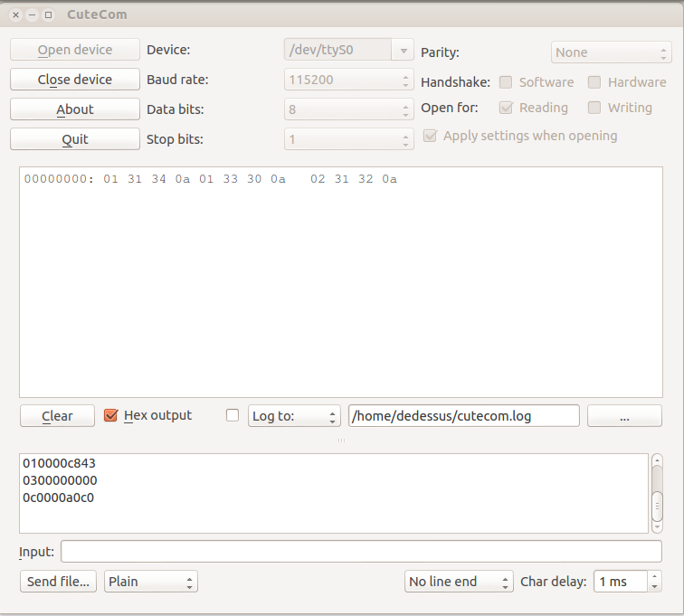Open the Plain protocol dropdown
The image size is (684, 616).
[151, 581]
